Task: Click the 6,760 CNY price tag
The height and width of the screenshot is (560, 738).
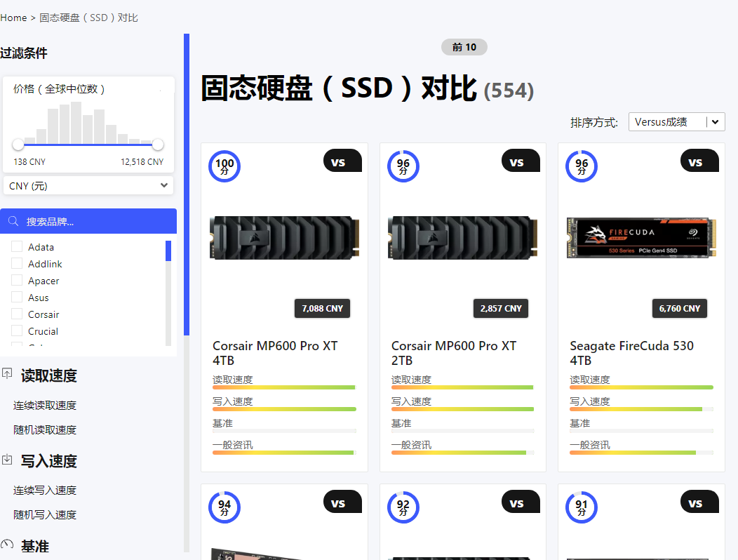Action: [x=680, y=309]
